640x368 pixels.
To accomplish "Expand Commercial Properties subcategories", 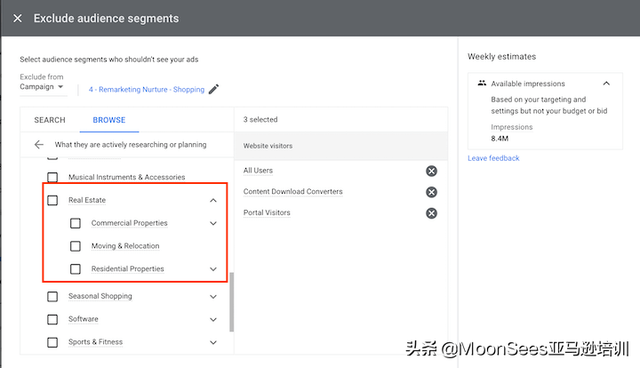I will [x=213, y=223].
